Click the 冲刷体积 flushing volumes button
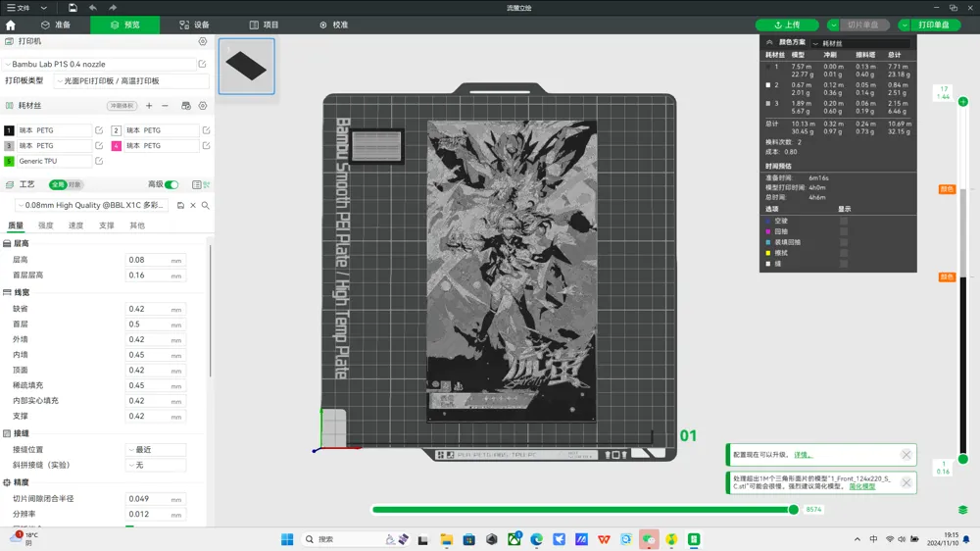 [122, 106]
